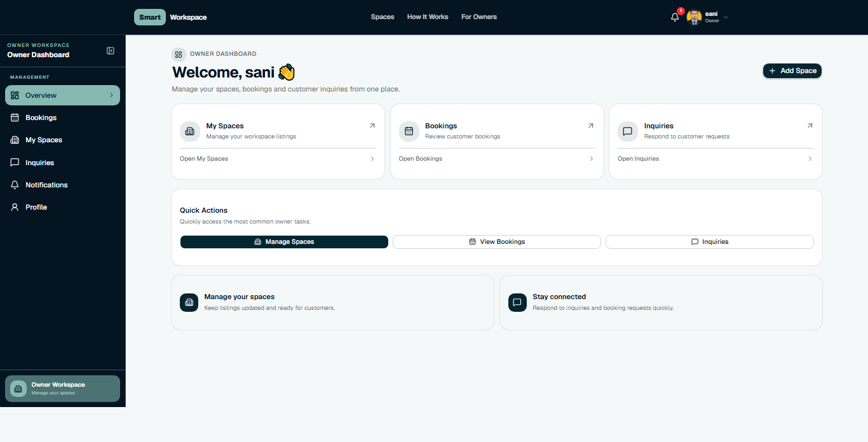Click the Inquiries card chat icon
Screen dimensions: 868x442
point(628,131)
